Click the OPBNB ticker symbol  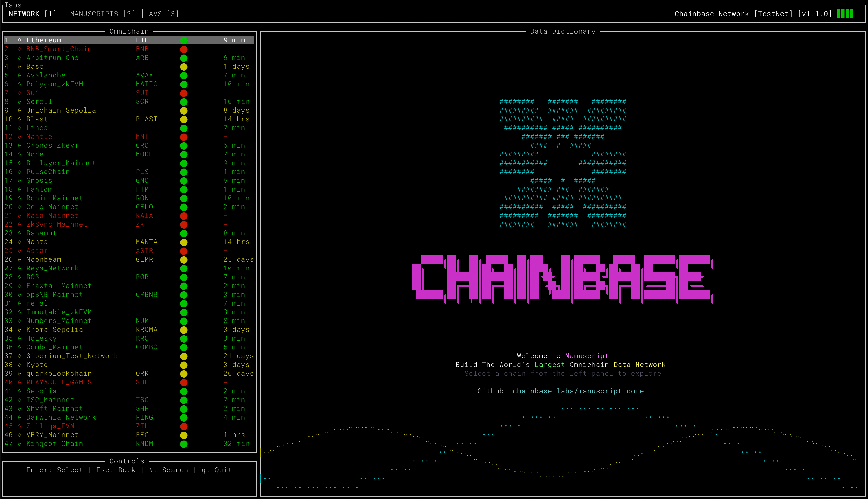point(147,295)
